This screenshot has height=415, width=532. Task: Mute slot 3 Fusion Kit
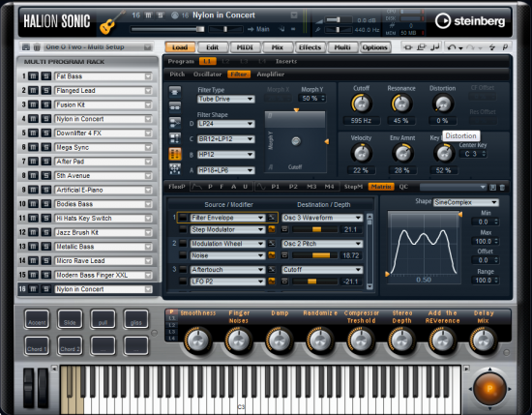33,104
